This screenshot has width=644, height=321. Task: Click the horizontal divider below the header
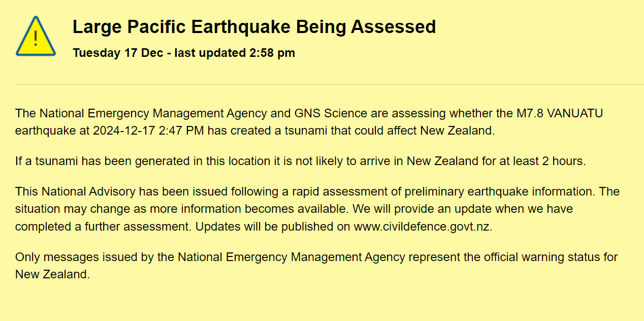tap(329, 84)
